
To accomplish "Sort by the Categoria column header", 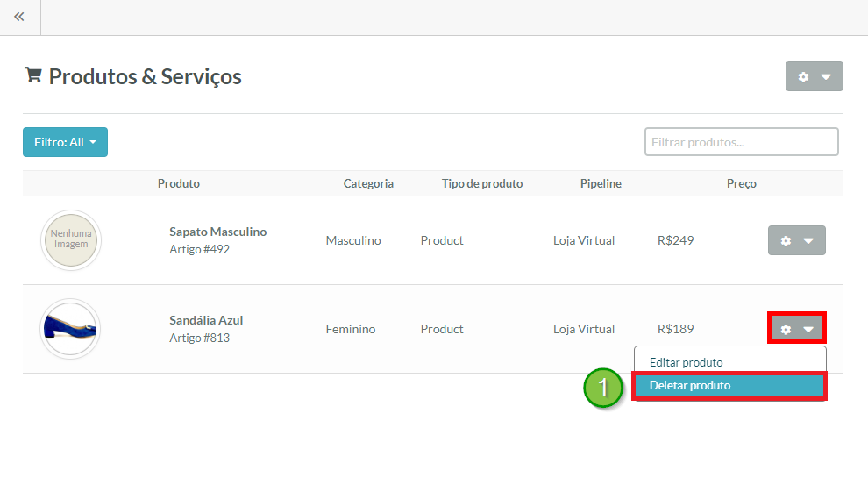I will 368,183.
